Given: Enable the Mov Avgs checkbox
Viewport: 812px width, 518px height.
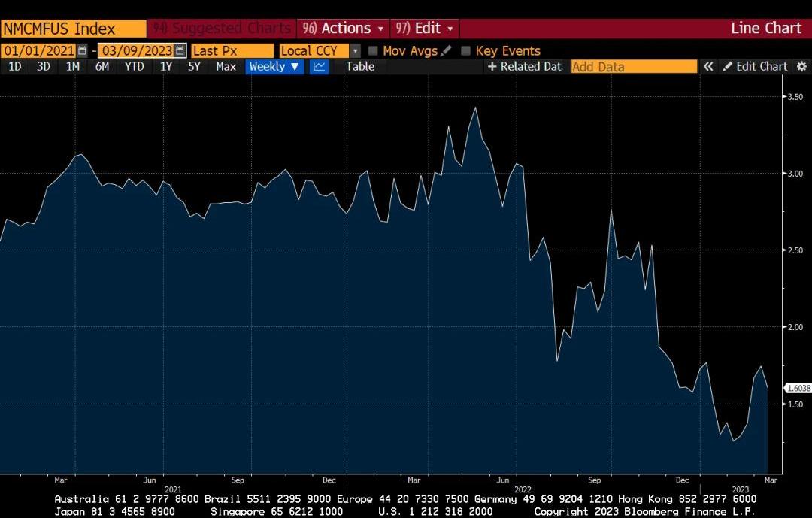Looking at the screenshot, I should (373, 51).
